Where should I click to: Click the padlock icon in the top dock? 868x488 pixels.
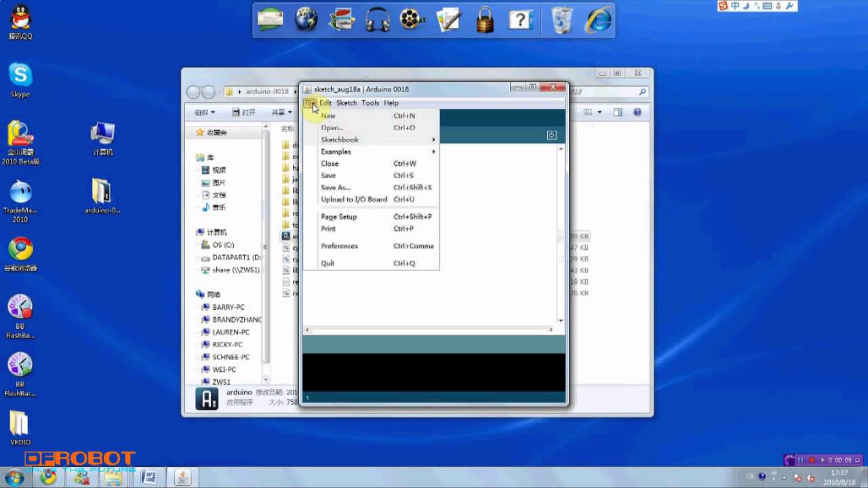pos(484,20)
